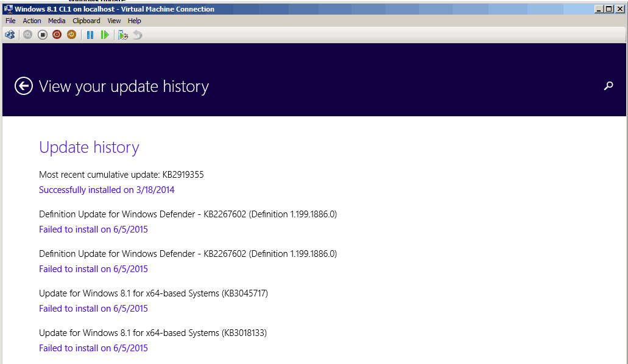Pause the virtual machine
Image resolution: width=628 pixels, height=364 pixels.
pyautogui.click(x=90, y=35)
